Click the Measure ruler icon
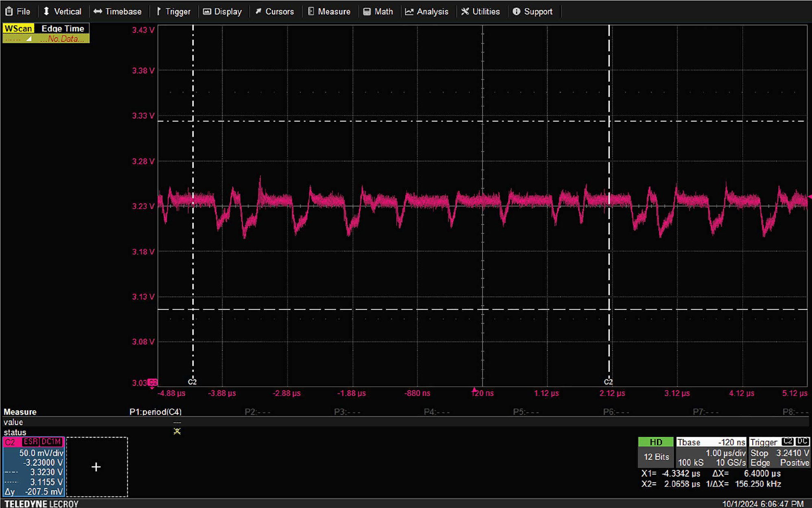The height and width of the screenshot is (508, 812). (x=311, y=11)
